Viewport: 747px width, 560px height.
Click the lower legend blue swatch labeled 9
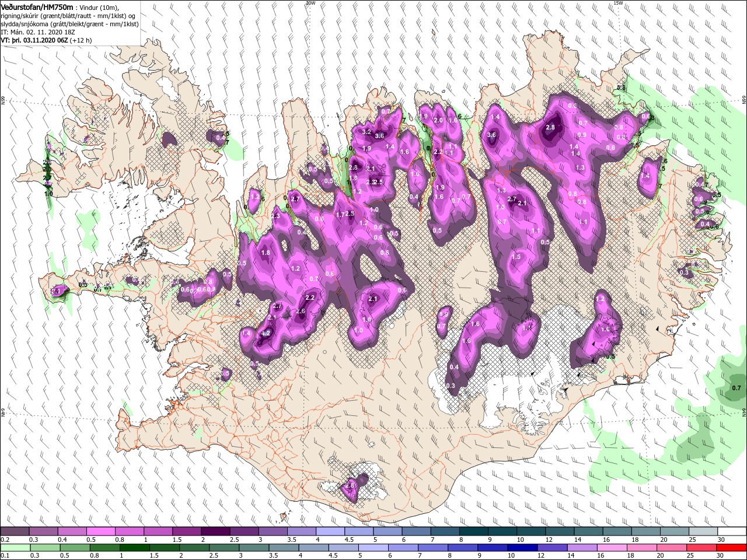tap(491, 548)
